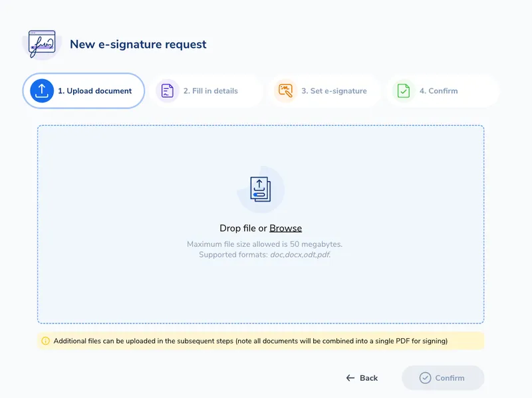Click the left arrow icon beside Back

pos(350,378)
